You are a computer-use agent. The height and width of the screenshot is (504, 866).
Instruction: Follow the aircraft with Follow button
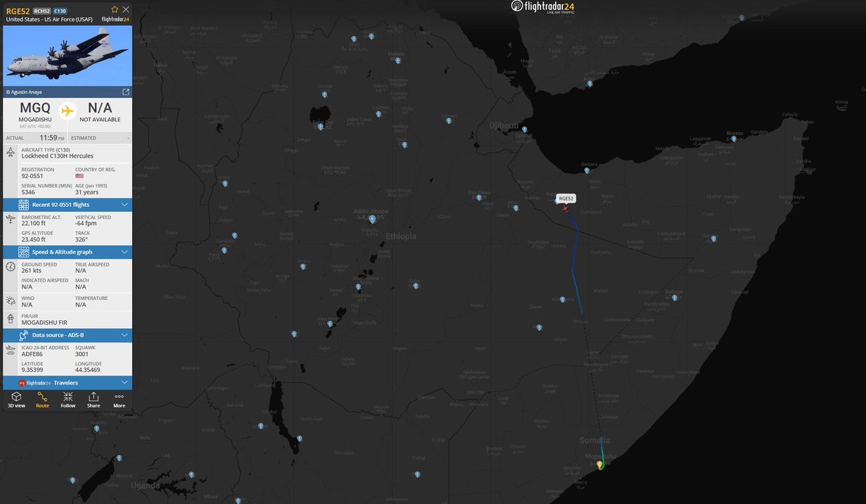tap(68, 400)
